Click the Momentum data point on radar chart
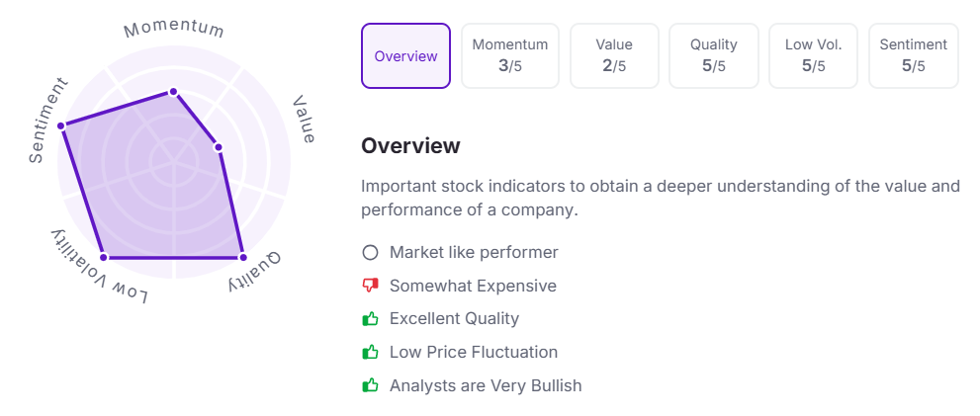This screenshot has width=980, height=416. tap(173, 92)
